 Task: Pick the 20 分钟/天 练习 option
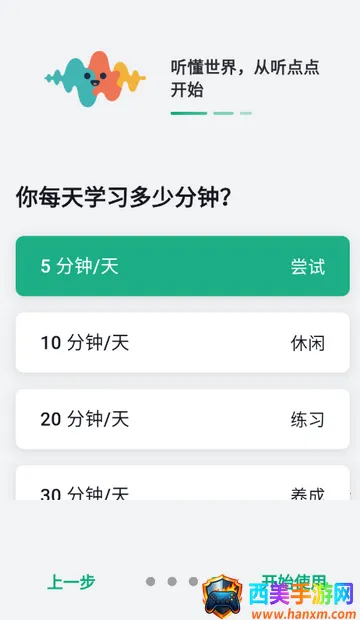pyautogui.click(x=182, y=419)
